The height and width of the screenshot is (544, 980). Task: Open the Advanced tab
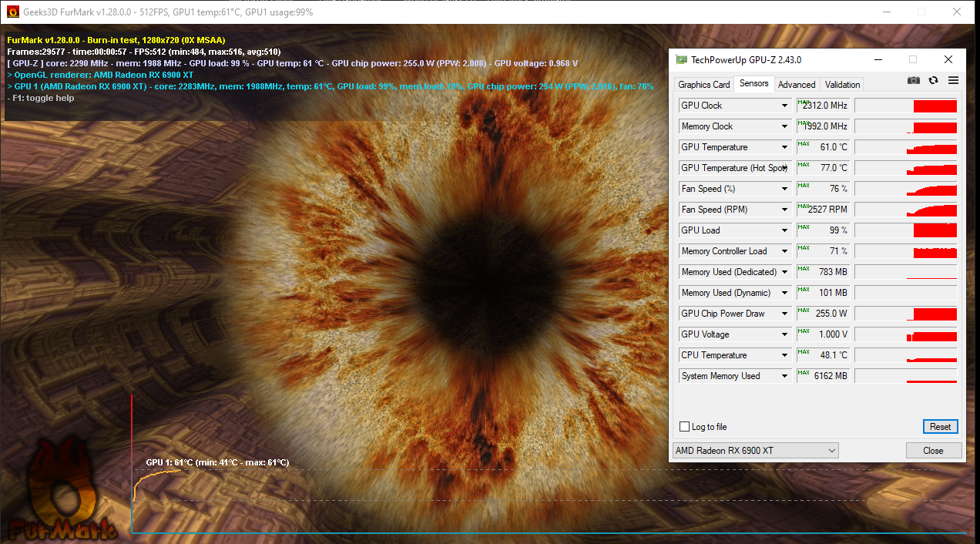[x=797, y=85]
